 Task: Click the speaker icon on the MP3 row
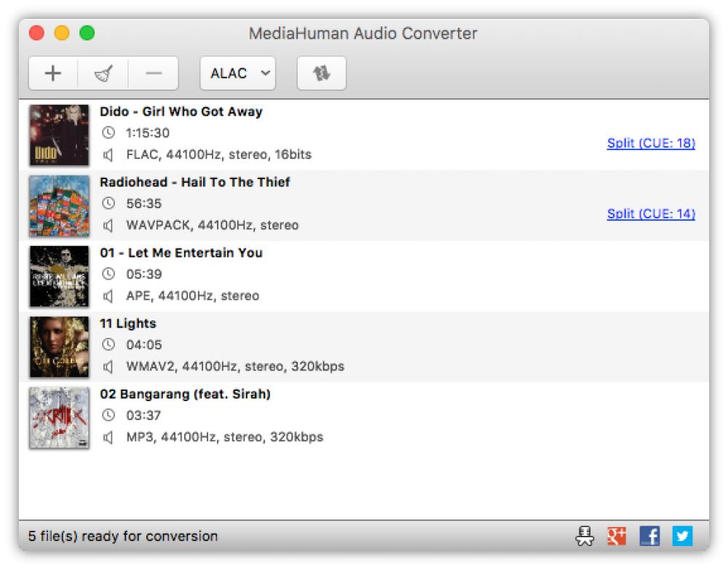109,437
